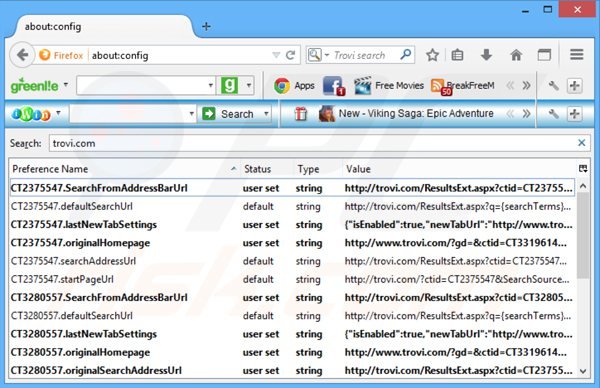This screenshot has height=388, width=600.
Task: Open the column picker icon in table header
Action: pyautogui.click(x=583, y=169)
